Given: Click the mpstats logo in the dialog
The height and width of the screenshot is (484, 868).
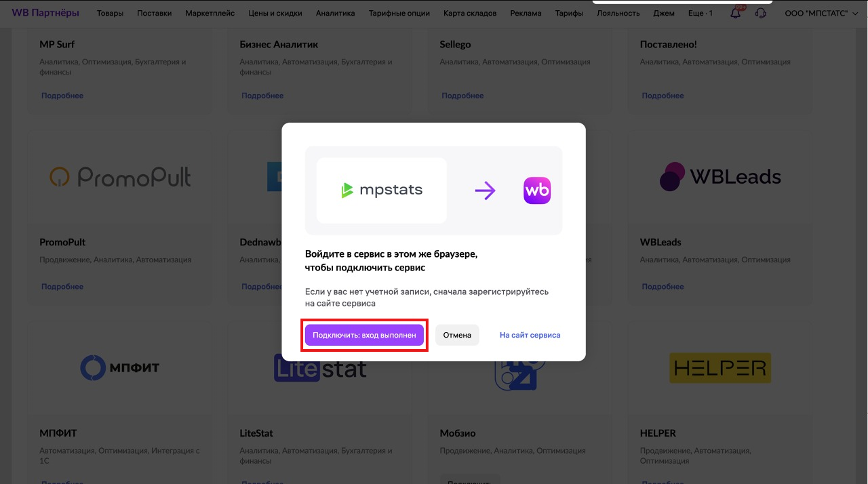Looking at the screenshot, I should point(382,190).
